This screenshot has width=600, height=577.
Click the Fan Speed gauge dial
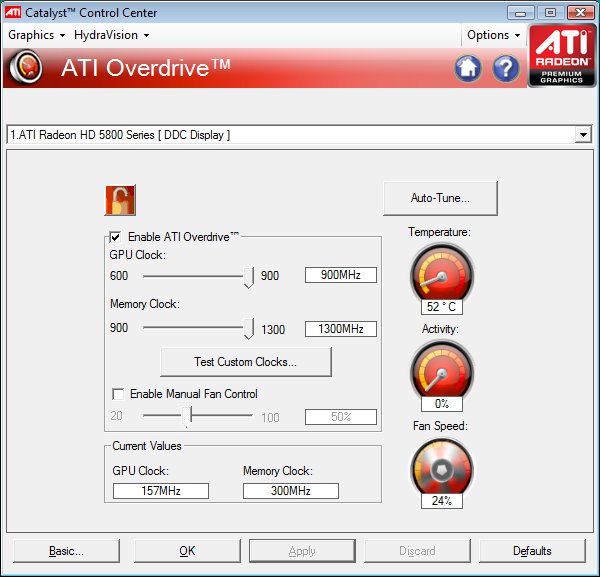tap(442, 468)
